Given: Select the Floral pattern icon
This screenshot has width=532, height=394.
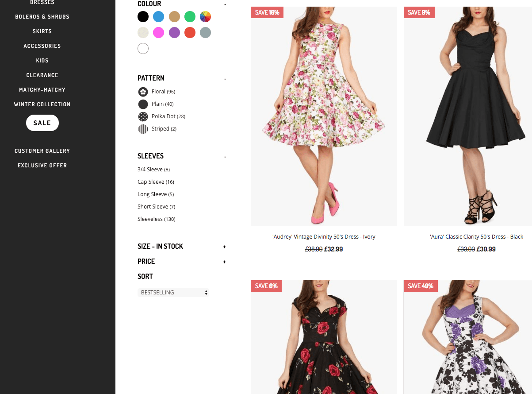Looking at the screenshot, I should coord(143,92).
